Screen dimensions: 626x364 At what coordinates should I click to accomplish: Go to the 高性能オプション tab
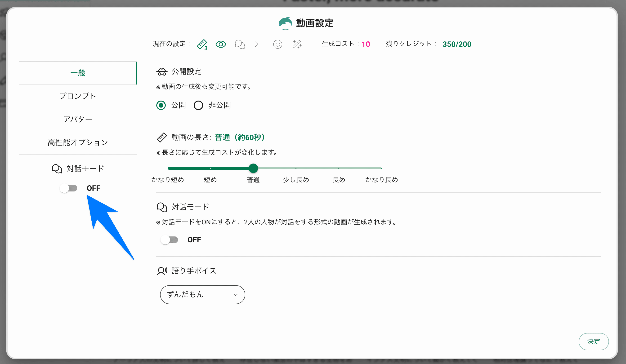[78, 142]
